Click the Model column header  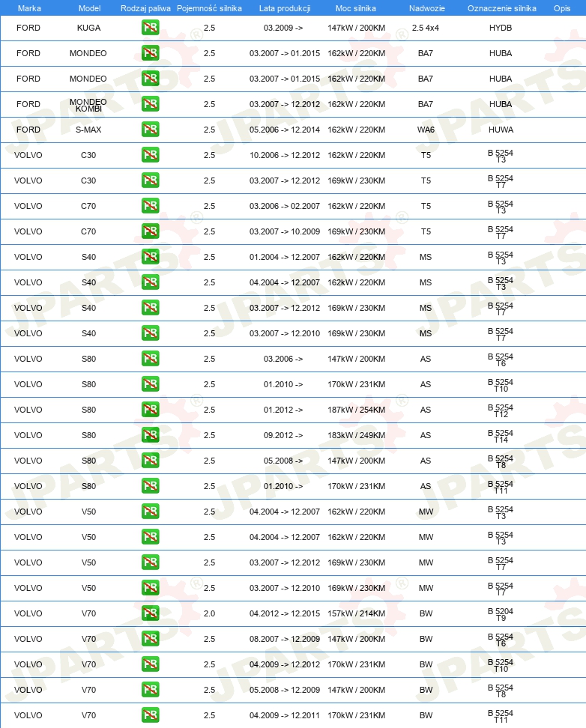coord(90,8)
